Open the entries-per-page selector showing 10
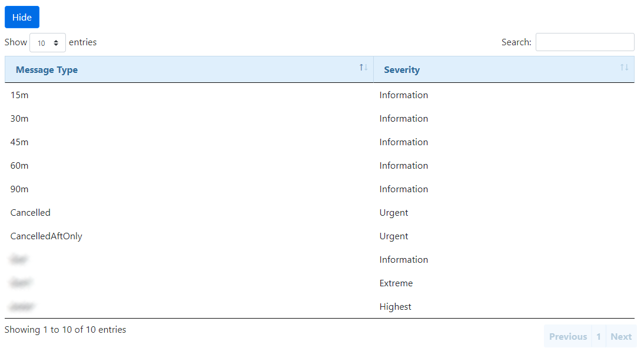Image resolution: width=644 pixels, height=348 pixels. click(48, 42)
